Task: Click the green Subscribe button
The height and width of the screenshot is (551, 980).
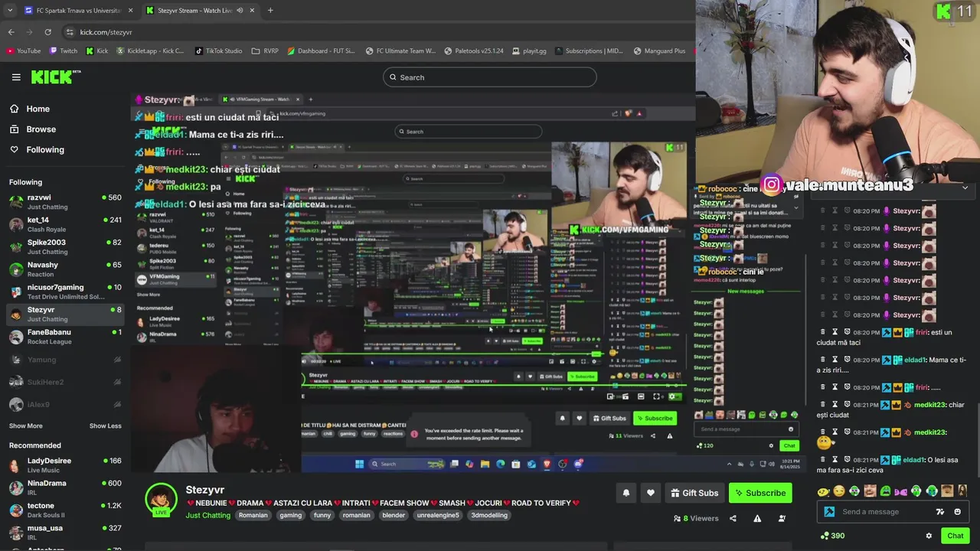Action: 760,493
